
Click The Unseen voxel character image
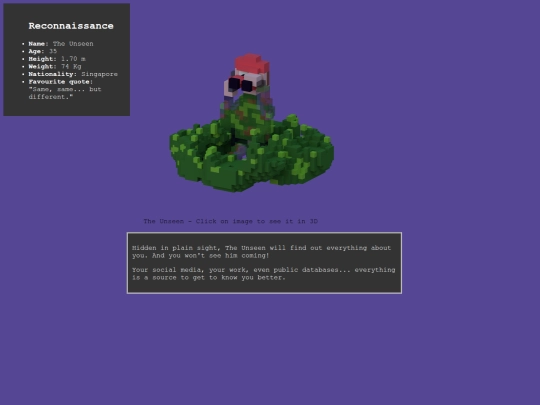pos(251,123)
